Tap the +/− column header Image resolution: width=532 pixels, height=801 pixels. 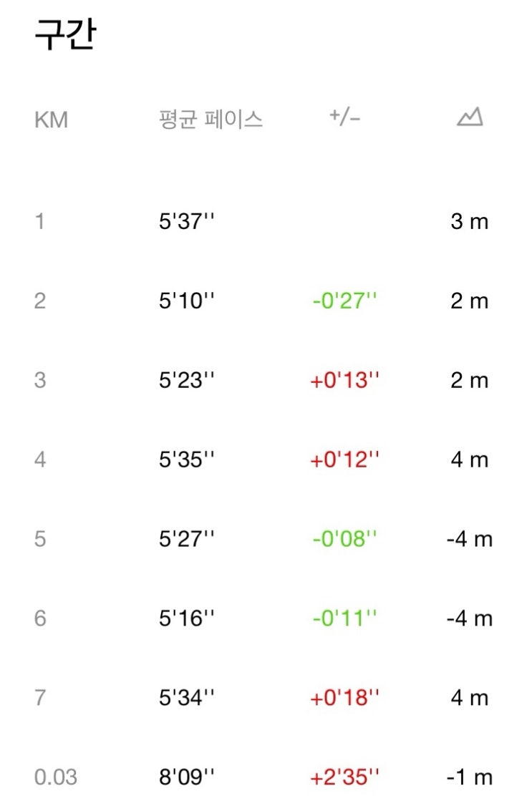[344, 117]
